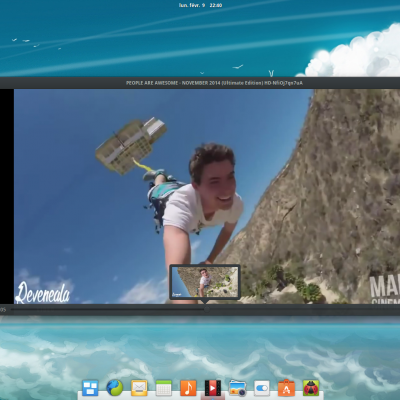
Task: Open the Mail envelope icon in the dock
Action: 139,388
